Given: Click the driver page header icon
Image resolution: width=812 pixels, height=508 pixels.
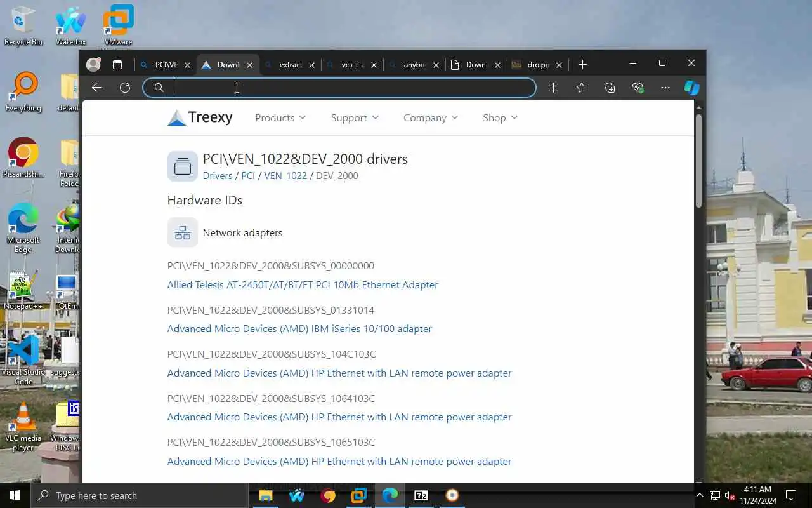Looking at the screenshot, I should coord(183,166).
